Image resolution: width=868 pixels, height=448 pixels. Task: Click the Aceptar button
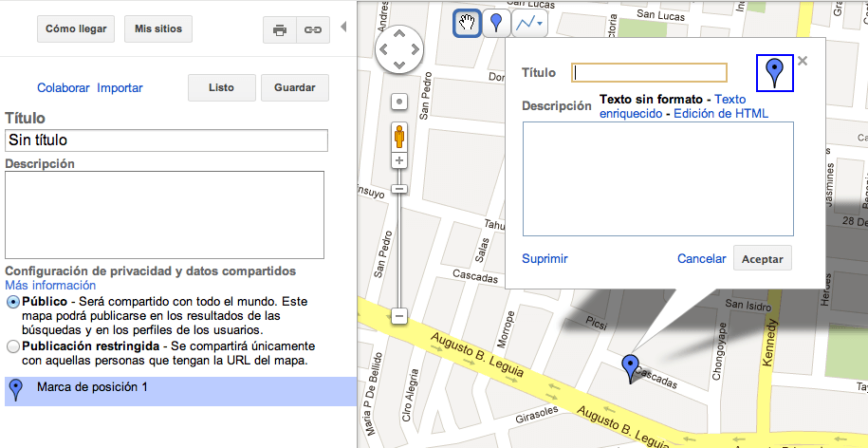(x=763, y=258)
